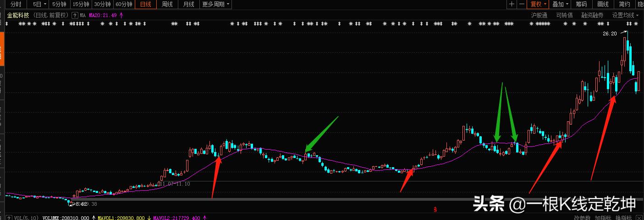
Task: Click the minus zoom-out chart icon
Action: click(x=522, y=4)
